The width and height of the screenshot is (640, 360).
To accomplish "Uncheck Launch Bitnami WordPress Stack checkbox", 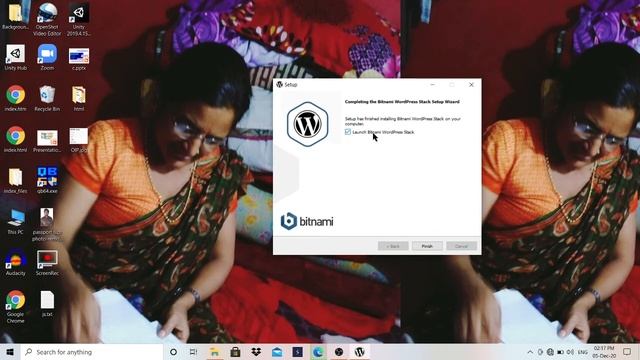I will 348,132.
